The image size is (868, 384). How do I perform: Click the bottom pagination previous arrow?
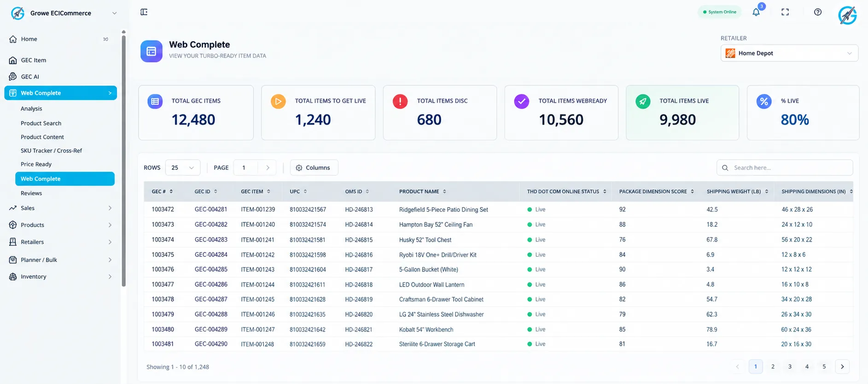(738, 367)
